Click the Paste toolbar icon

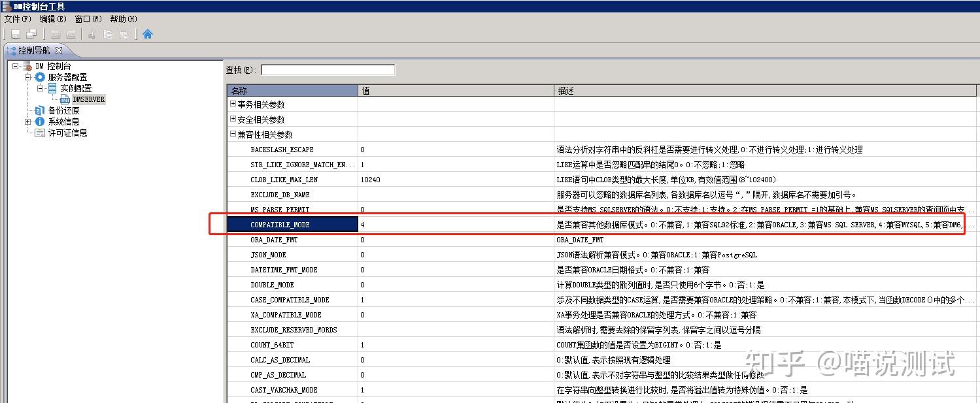(124, 34)
